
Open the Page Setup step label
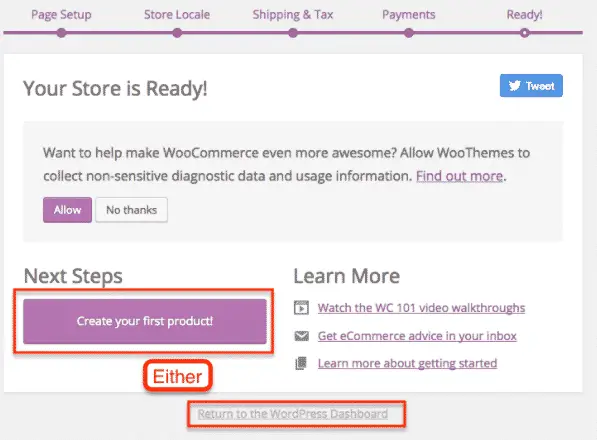[x=61, y=15]
